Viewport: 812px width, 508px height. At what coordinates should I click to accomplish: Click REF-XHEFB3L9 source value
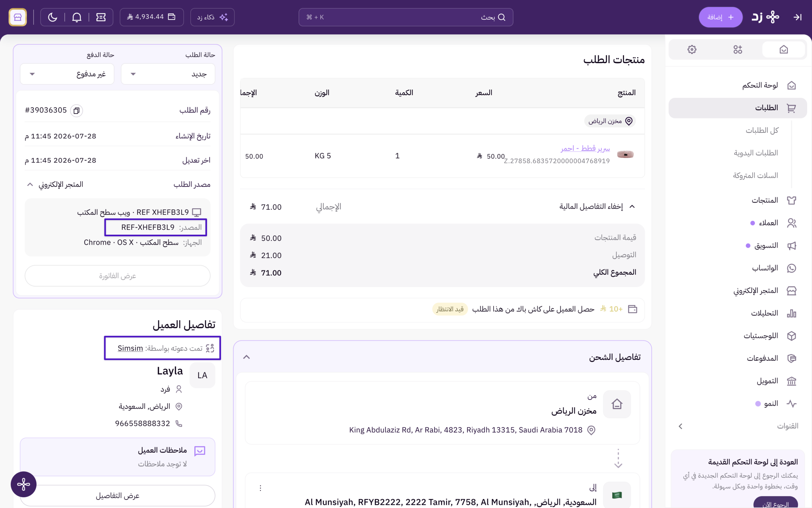point(148,227)
